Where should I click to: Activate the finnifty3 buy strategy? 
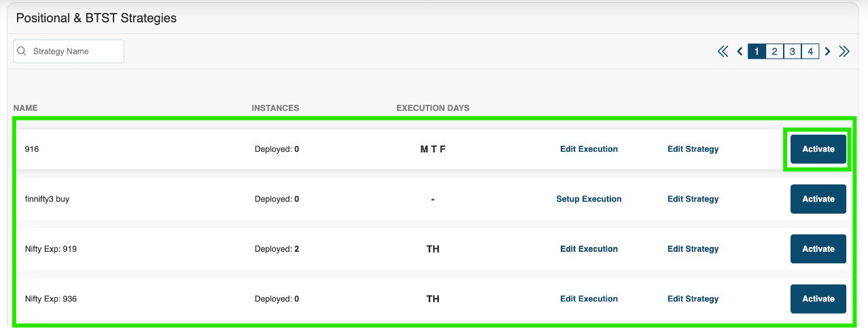point(818,199)
